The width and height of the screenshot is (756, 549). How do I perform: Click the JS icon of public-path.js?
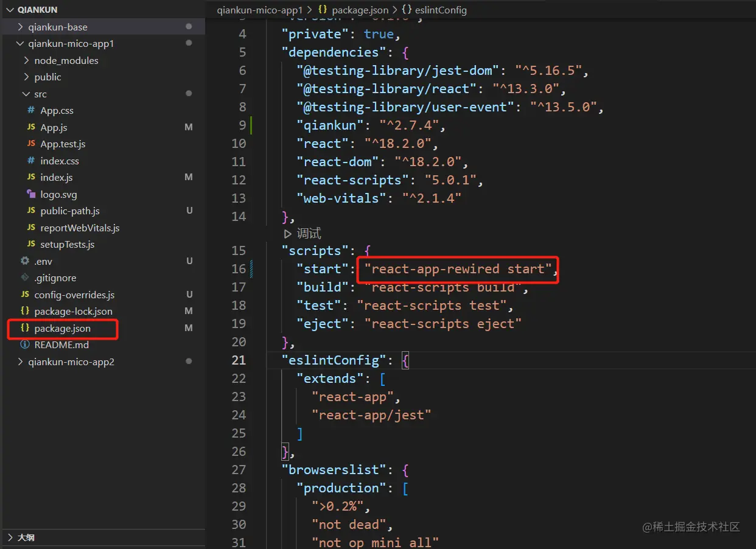31,211
